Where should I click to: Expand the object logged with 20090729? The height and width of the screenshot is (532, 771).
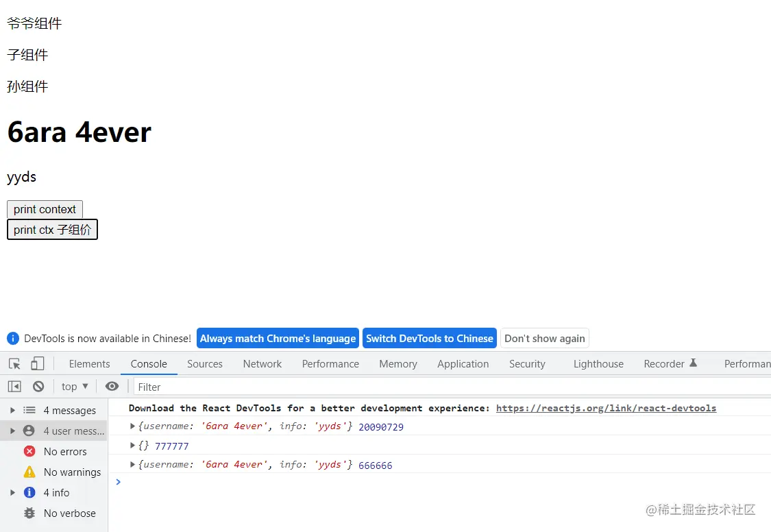click(132, 426)
